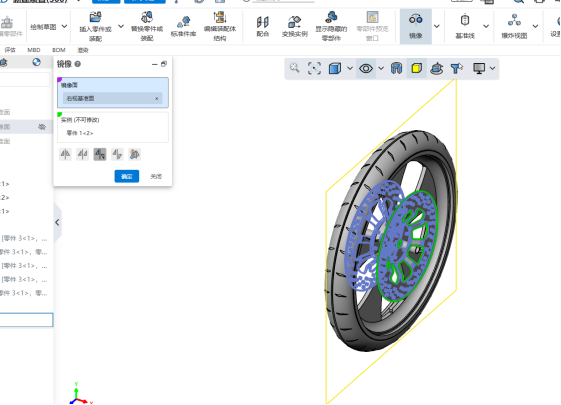Toggle the eye visibility icon in view toolbar
Screen dimensions: 561x405
tap(366, 68)
